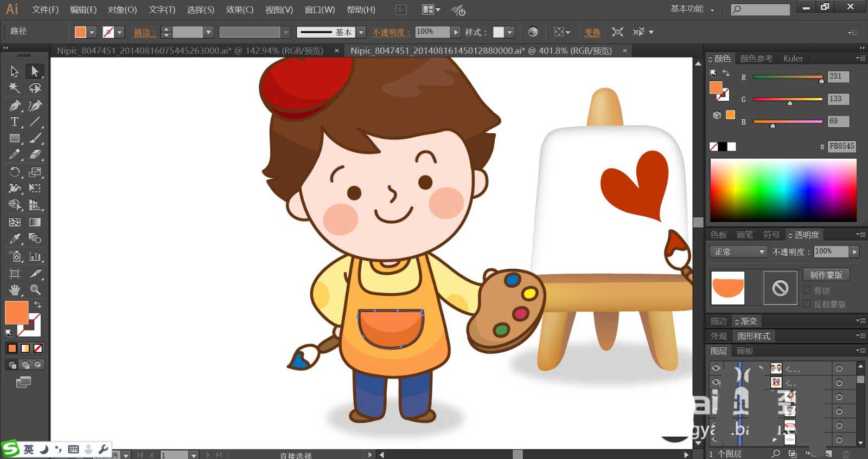Swap fill and stroke arrows in toolbox
The height and width of the screenshot is (459, 868).
click(37, 305)
